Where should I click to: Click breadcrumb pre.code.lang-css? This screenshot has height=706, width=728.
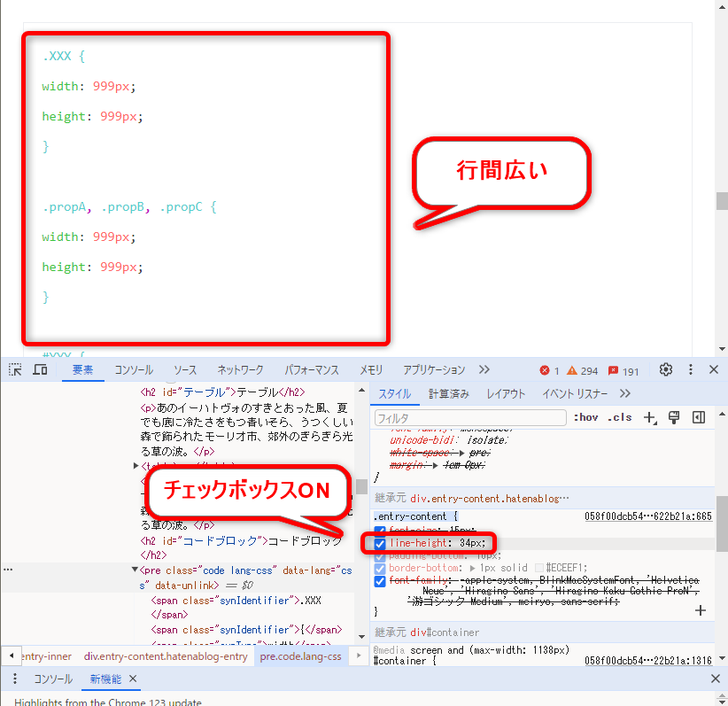click(x=300, y=656)
